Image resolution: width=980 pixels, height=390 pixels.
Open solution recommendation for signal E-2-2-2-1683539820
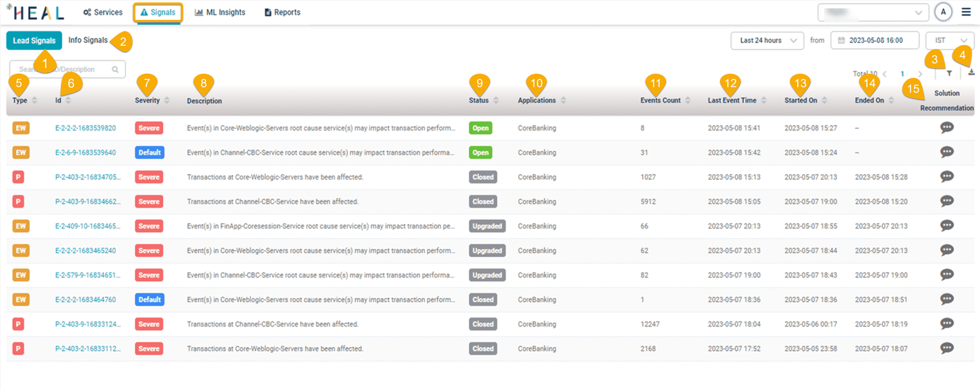coord(946,128)
